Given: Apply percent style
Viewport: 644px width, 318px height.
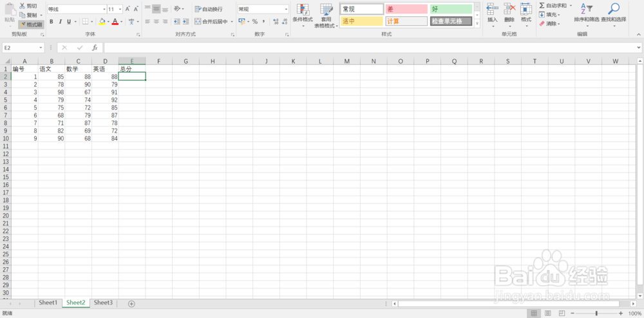Looking at the screenshot, I should pos(254,21).
